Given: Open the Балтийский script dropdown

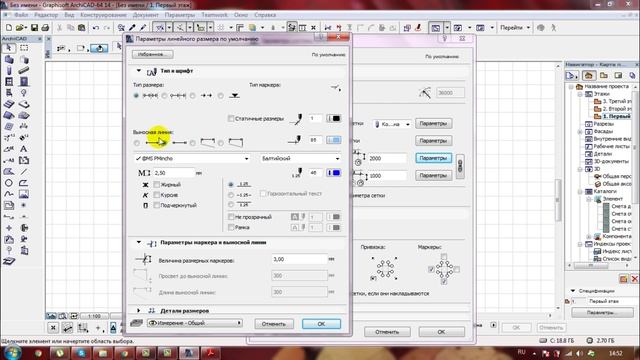Looking at the screenshot, I should point(301,158).
